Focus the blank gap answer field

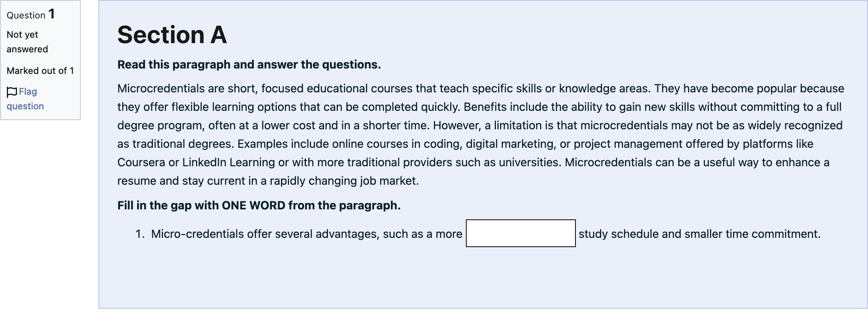(x=520, y=233)
